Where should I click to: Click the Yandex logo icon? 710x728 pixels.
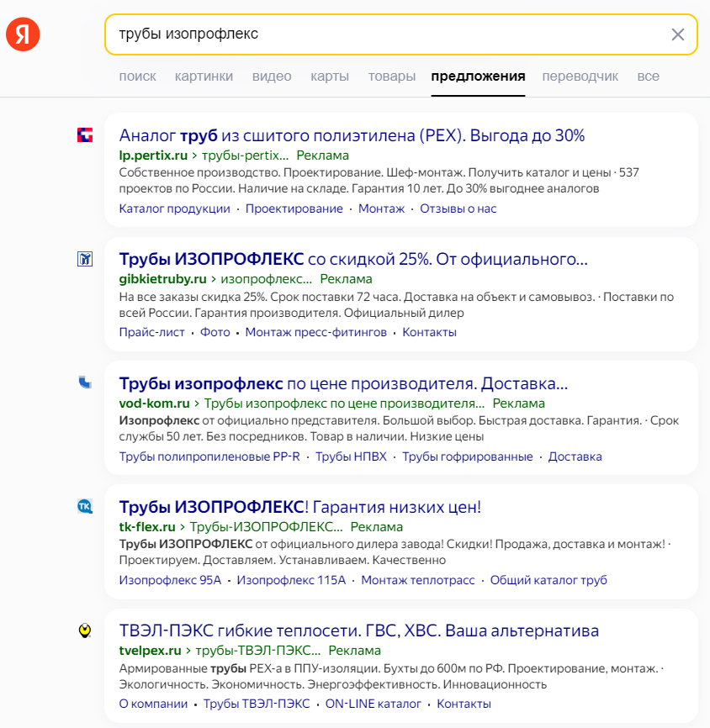pyautogui.click(x=23, y=34)
